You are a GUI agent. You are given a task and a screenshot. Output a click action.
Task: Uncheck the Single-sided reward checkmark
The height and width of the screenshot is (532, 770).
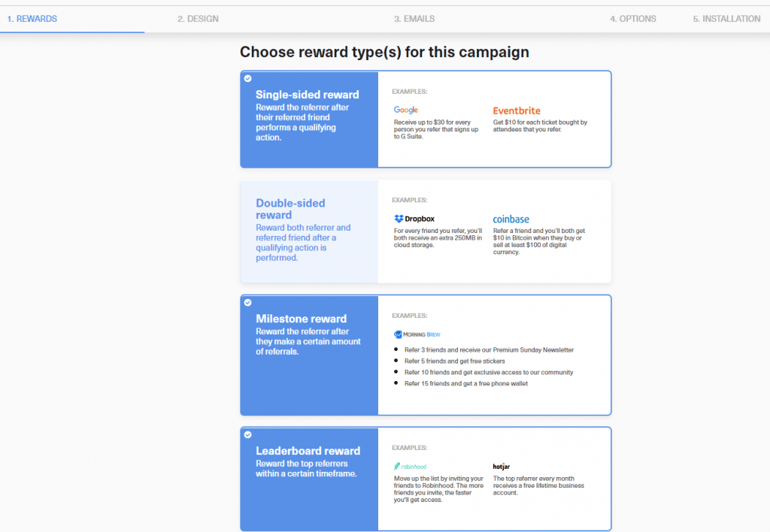[x=248, y=78]
